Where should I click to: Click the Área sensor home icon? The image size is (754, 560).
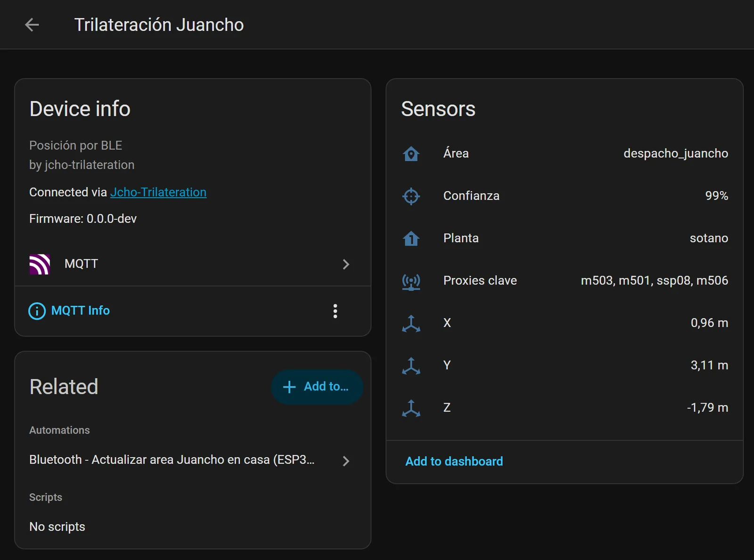[411, 154]
